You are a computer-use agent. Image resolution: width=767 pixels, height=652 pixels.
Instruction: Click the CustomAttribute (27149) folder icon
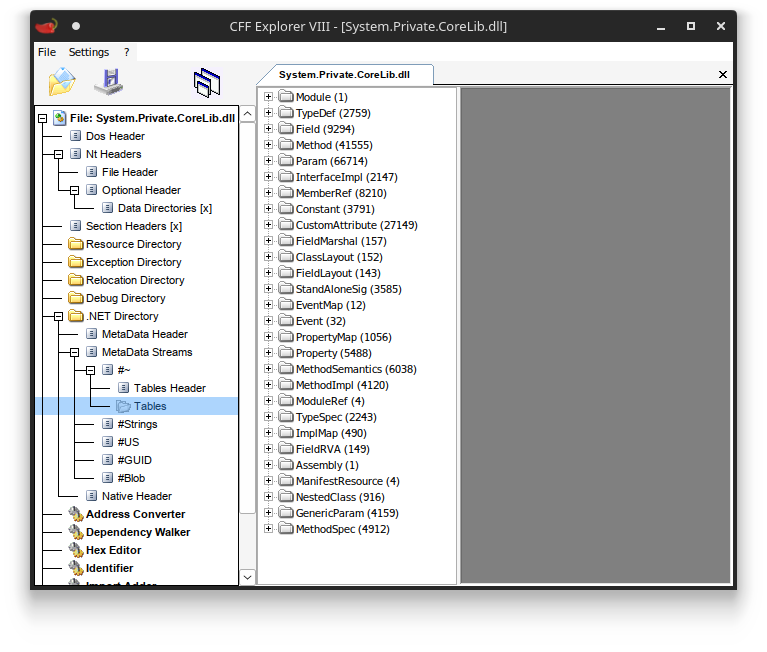click(x=286, y=225)
